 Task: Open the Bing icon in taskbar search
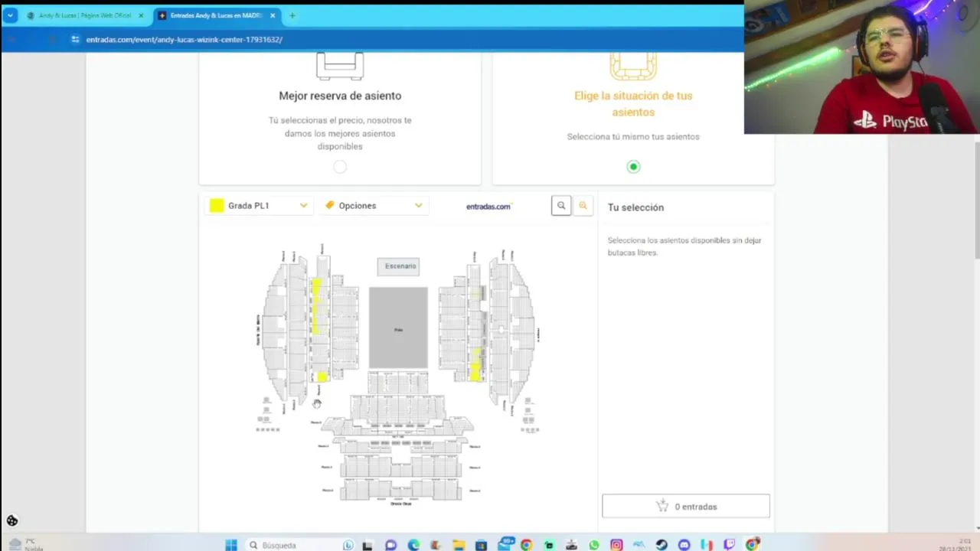coord(348,545)
